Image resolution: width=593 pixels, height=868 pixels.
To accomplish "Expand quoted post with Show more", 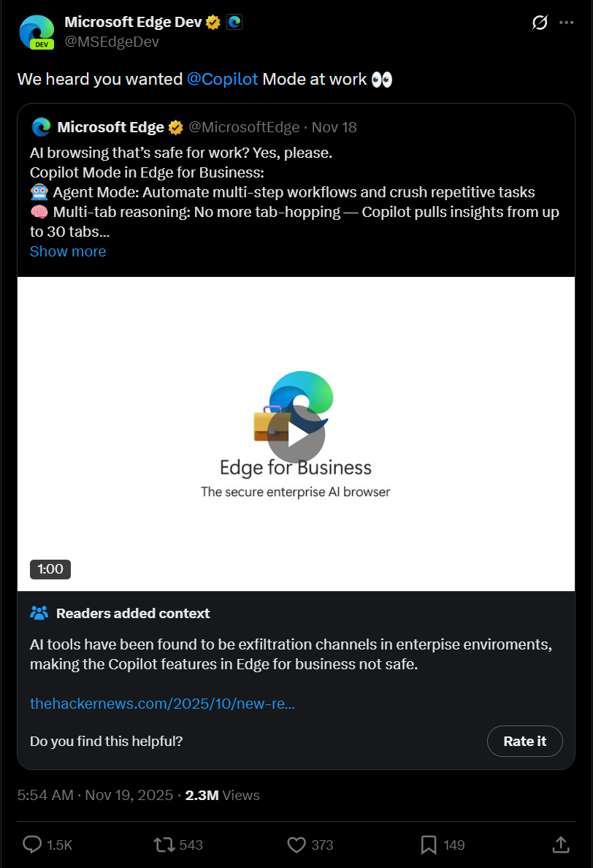I will click(68, 251).
